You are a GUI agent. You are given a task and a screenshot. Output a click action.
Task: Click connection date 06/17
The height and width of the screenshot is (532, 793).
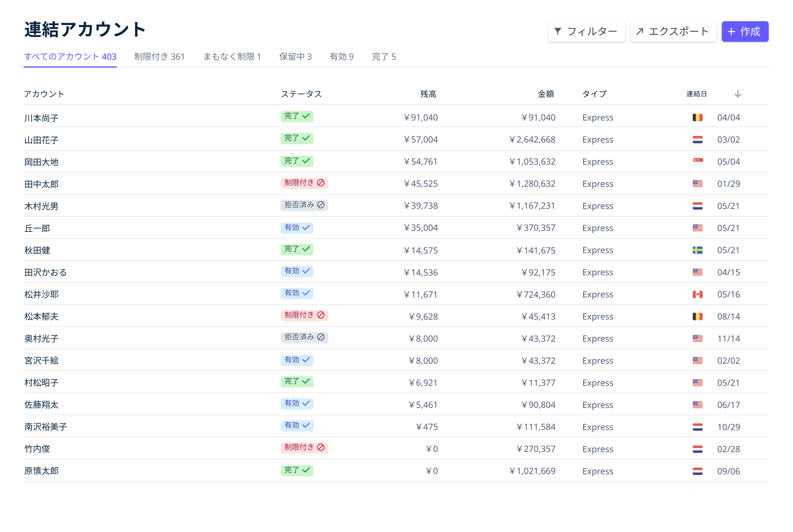pos(729,405)
